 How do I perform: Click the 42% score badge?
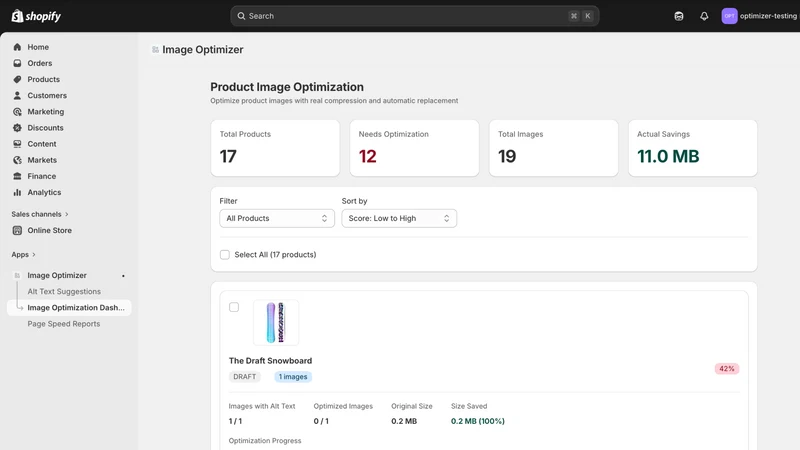coord(727,368)
